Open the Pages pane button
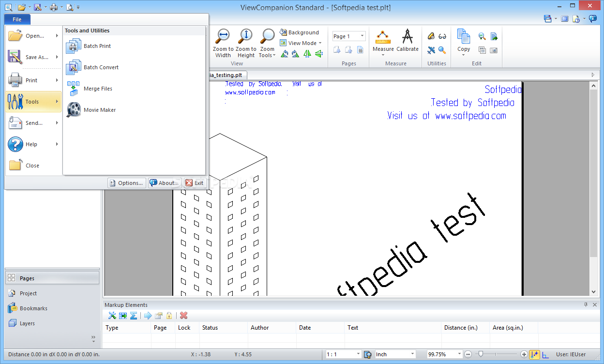 [x=52, y=278]
